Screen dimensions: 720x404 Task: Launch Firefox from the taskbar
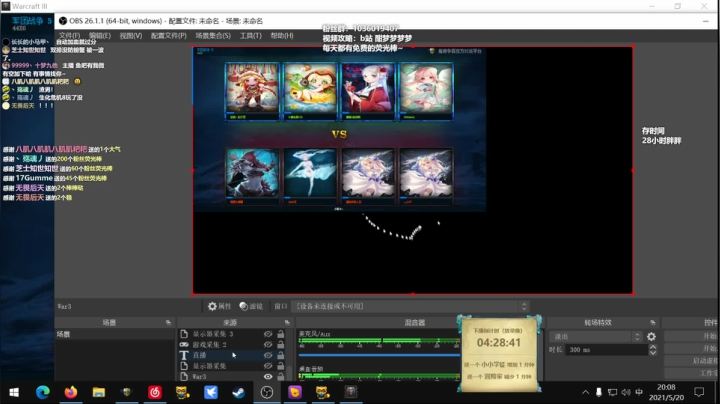click(71, 393)
